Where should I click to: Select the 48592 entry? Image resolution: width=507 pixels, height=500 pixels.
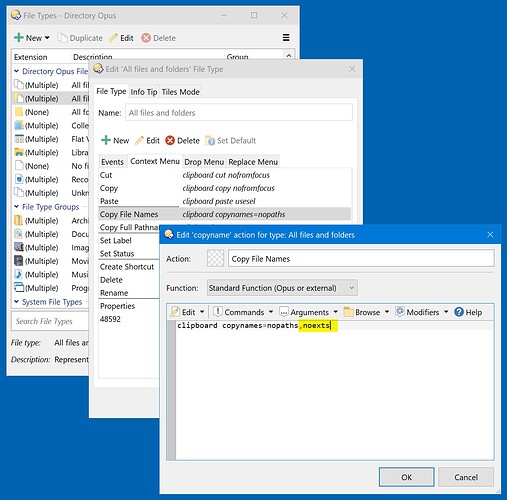tap(129, 319)
